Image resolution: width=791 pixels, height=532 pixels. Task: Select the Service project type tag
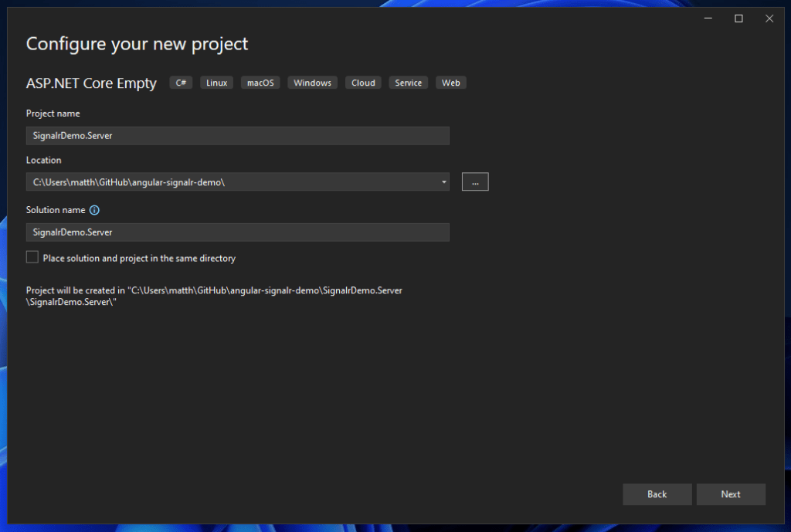pos(409,83)
